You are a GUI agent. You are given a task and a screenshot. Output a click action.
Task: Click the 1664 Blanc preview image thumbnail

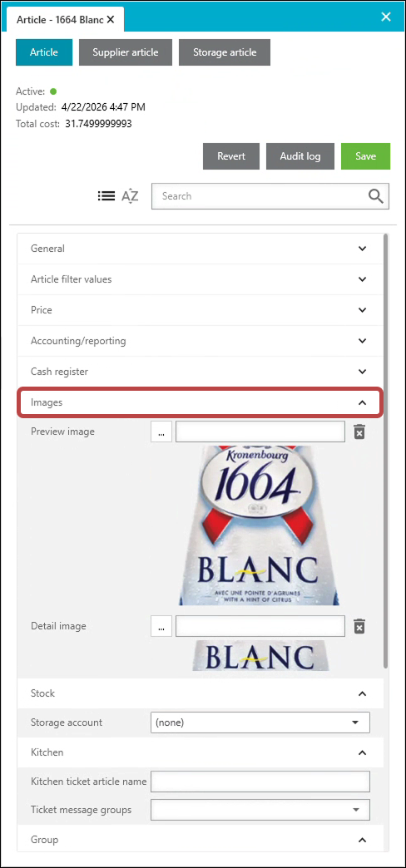[x=260, y=525]
